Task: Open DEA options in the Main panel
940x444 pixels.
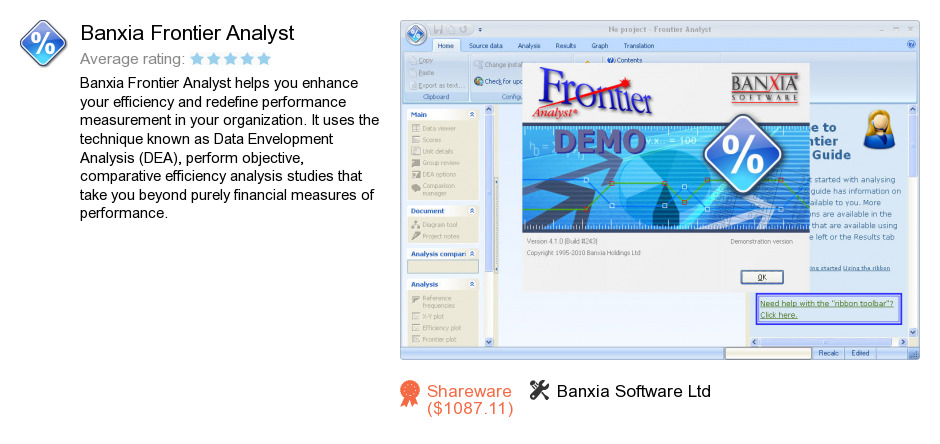Action: 434,174
